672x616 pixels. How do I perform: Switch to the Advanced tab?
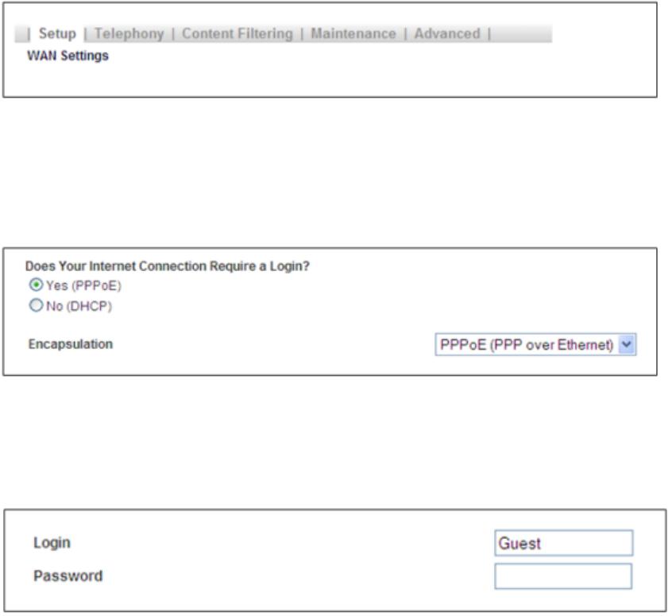[x=446, y=34]
